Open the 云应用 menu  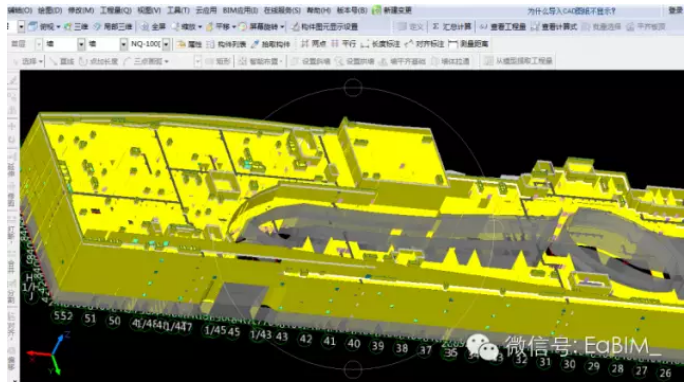tap(206, 10)
